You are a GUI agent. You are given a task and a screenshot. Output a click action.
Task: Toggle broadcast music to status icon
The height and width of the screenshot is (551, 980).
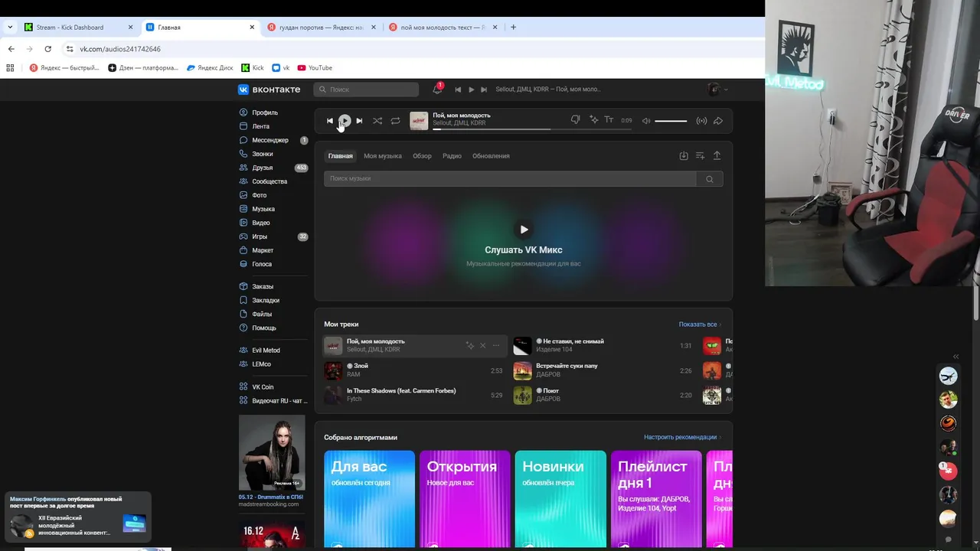coord(701,121)
